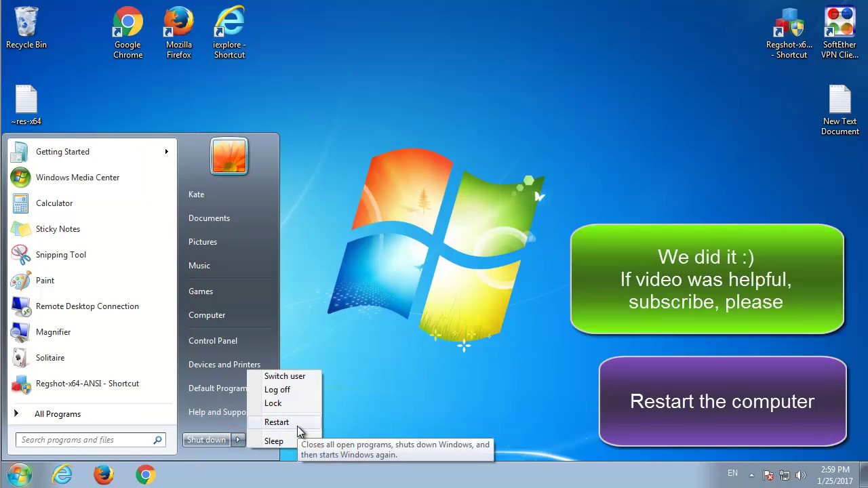The width and height of the screenshot is (868, 488).
Task: Open Chrome from the taskbar
Action: pos(145,474)
